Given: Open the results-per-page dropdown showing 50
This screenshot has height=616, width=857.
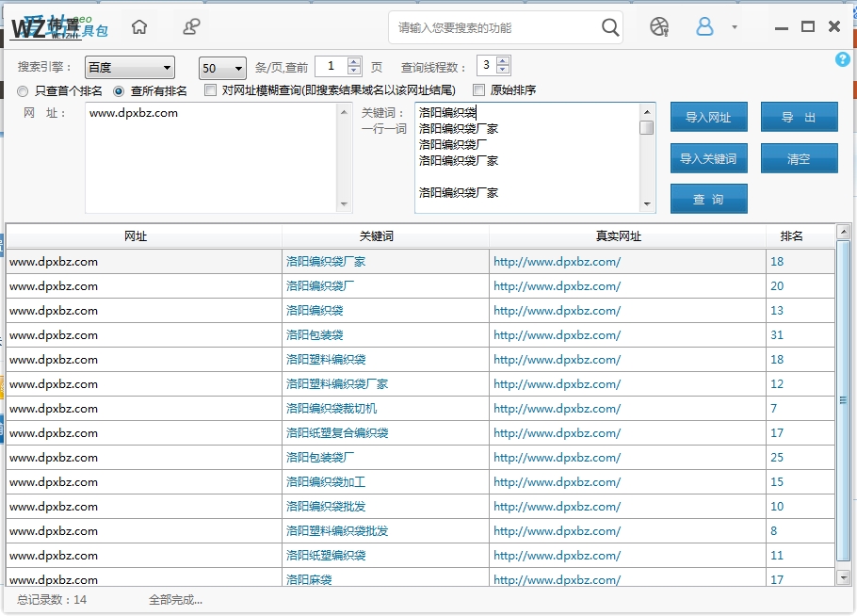Looking at the screenshot, I should (222, 68).
